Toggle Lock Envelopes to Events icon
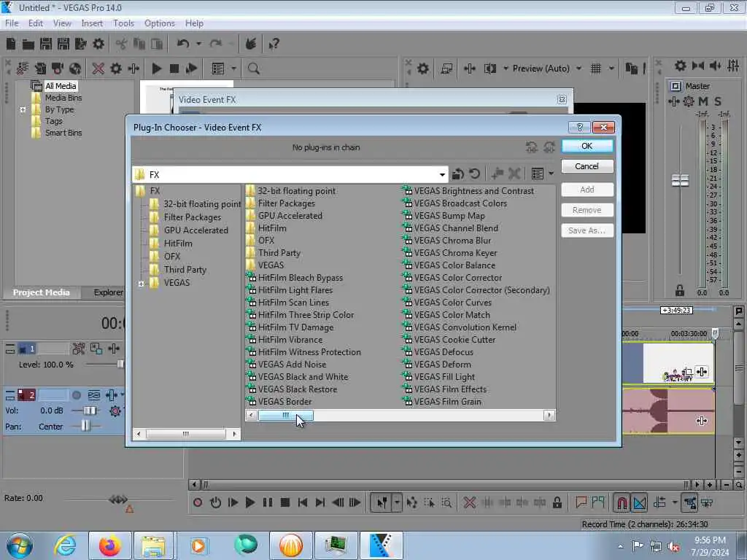This screenshot has width=747, height=560. coord(690,503)
